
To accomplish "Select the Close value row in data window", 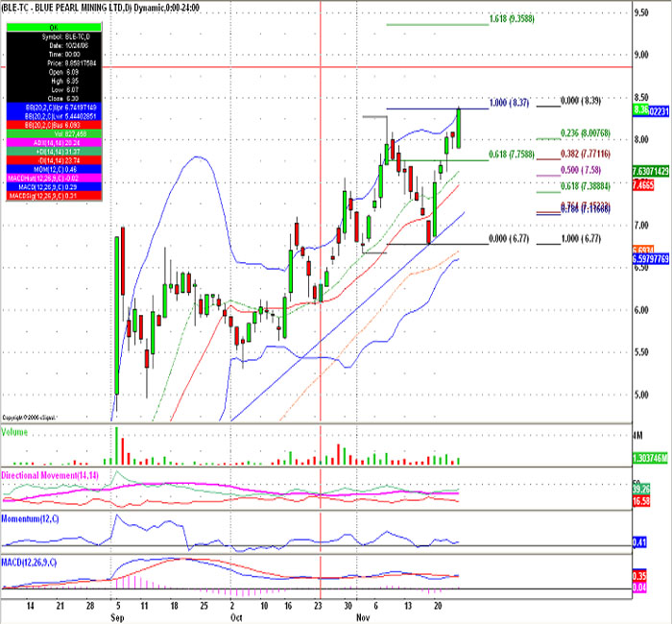I will pos(54,99).
